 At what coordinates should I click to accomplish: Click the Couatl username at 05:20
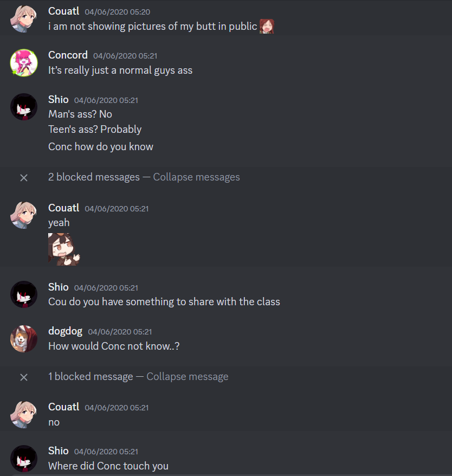point(64,11)
